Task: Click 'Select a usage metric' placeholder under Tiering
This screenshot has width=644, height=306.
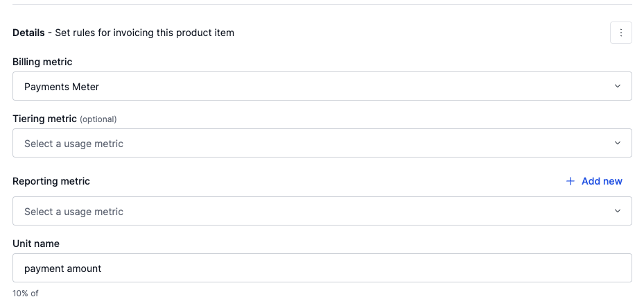Action: tap(73, 144)
